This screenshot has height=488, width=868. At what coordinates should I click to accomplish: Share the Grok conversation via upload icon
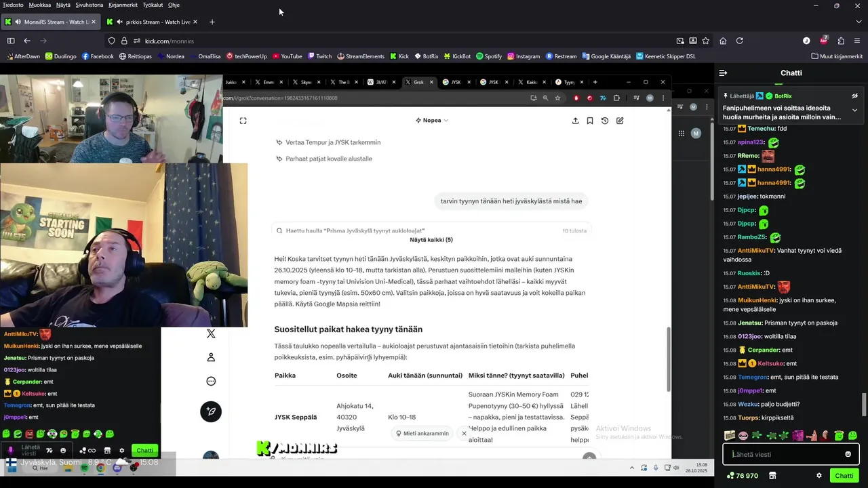(575, 121)
